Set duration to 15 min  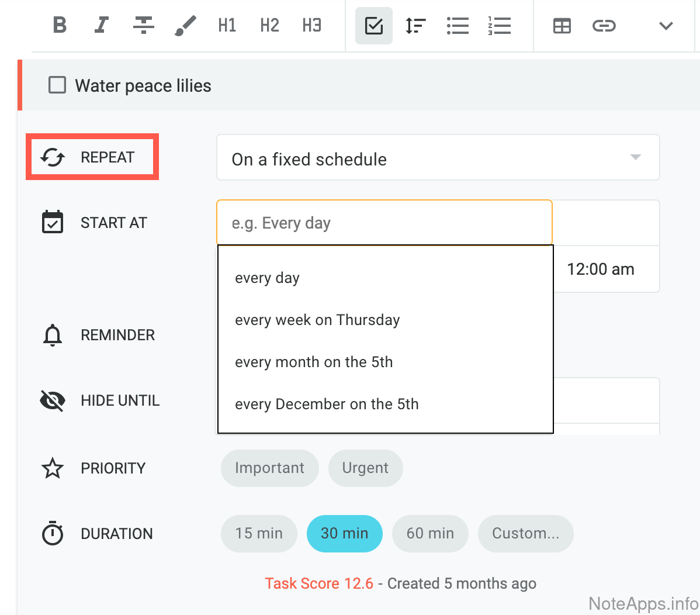tap(259, 534)
